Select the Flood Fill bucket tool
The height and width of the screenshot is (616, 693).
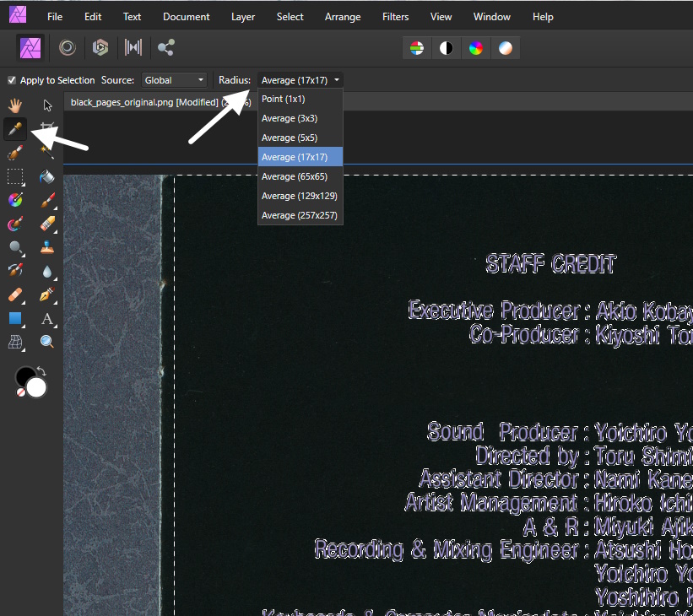click(x=47, y=176)
